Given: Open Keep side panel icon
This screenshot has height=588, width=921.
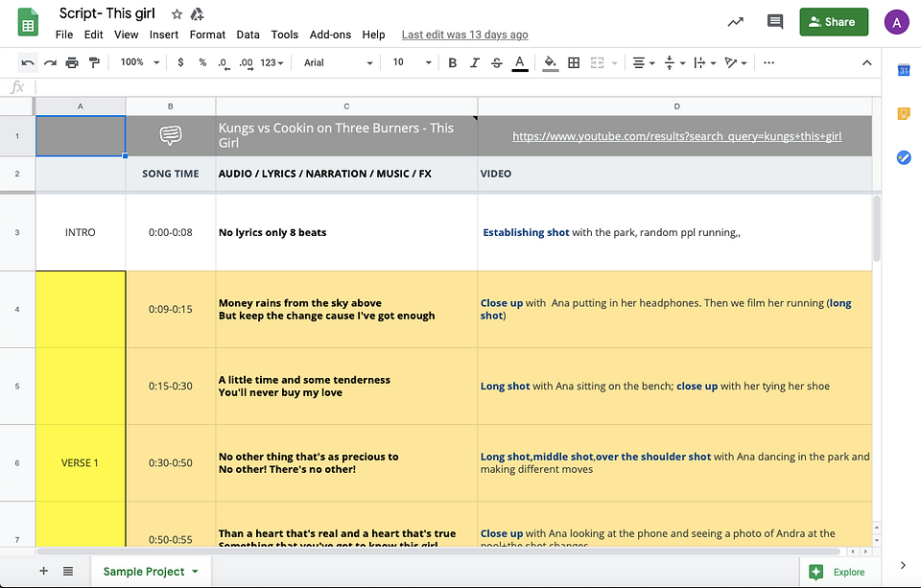Looking at the screenshot, I should 904,114.
